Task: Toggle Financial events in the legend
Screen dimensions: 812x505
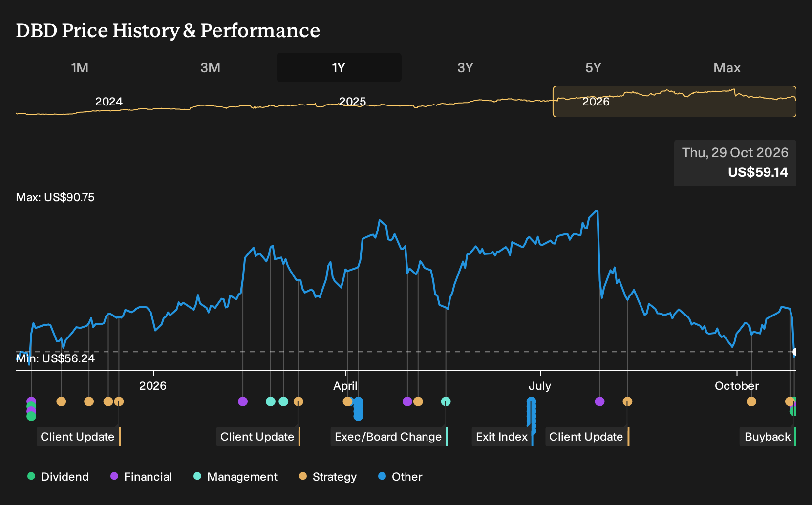Action: 141,477
